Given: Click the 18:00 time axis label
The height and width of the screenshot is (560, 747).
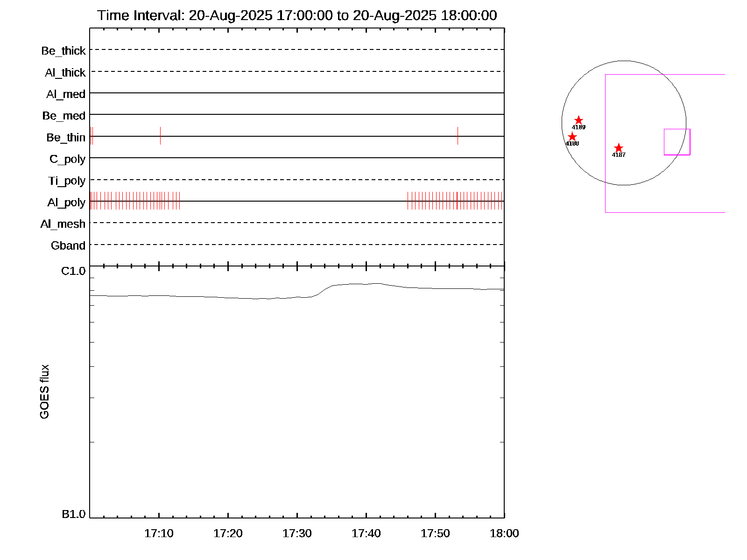Looking at the screenshot, I should (x=504, y=533).
